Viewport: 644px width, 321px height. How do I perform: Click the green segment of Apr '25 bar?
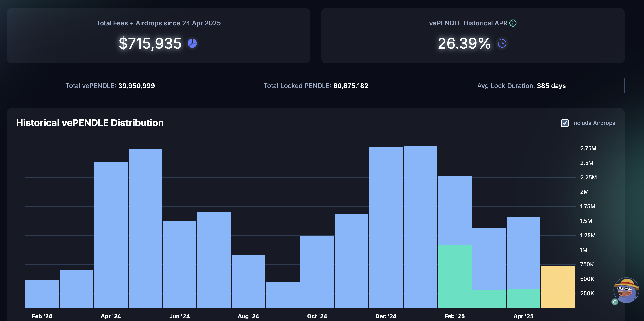pos(523,299)
